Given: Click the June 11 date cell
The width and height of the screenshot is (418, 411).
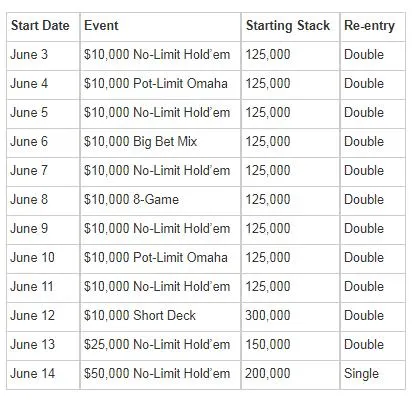Looking at the screenshot, I should click(x=43, y=288).
